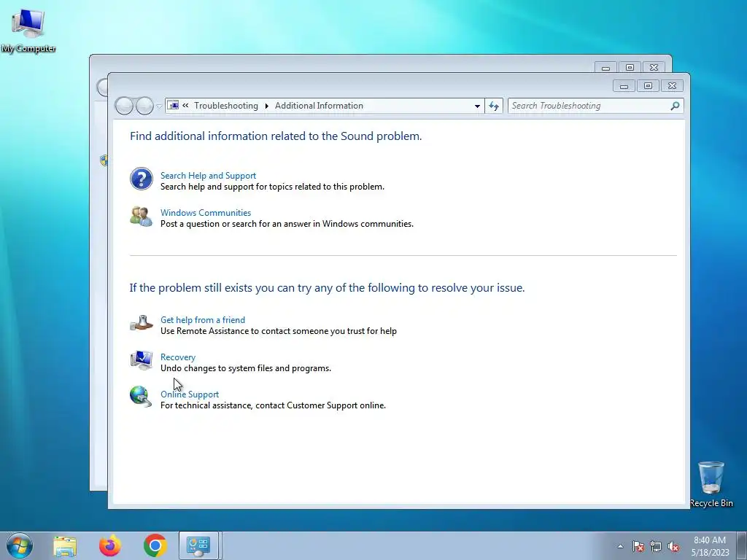Expand the arrow after Troubleshooting breadcrumb
Viewport: 747px width, 560px height.
click(x=267, y=106)
